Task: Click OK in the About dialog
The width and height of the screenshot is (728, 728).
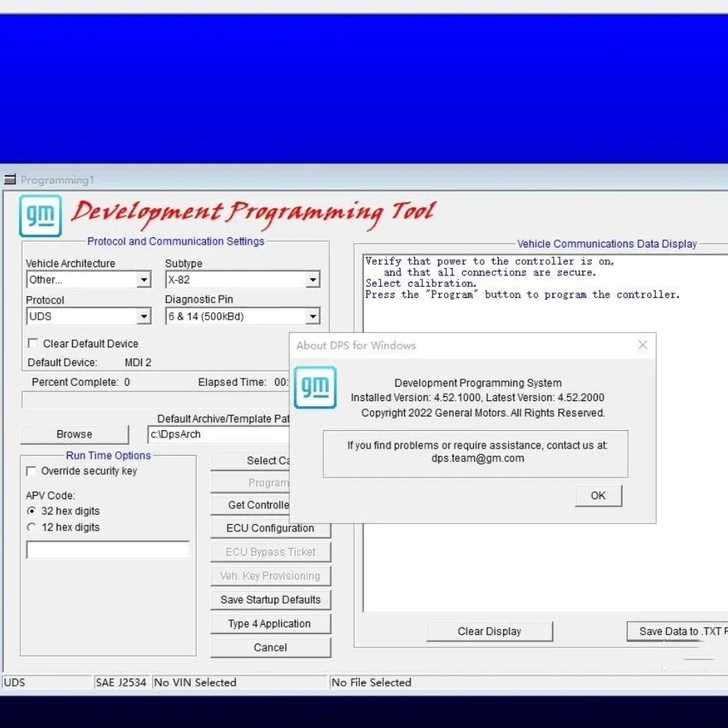Action: click(x=598, y=496)
